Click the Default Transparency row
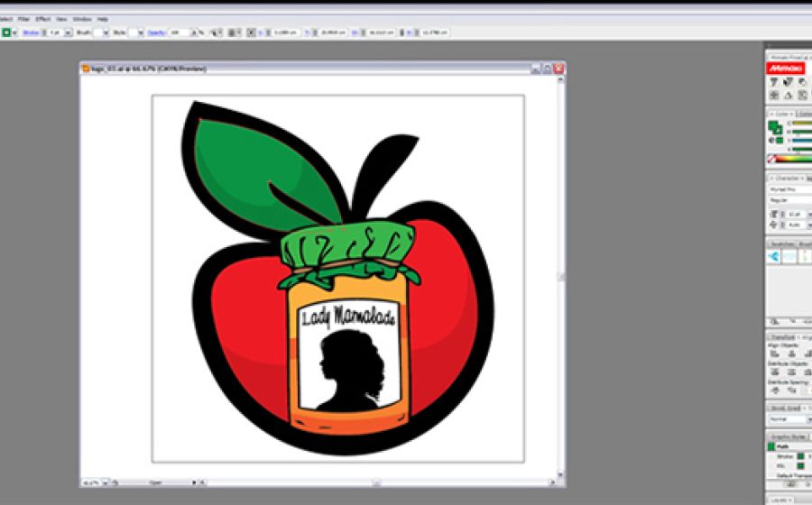The width and height of the screenshot is (812, 505). click(794, 475)
